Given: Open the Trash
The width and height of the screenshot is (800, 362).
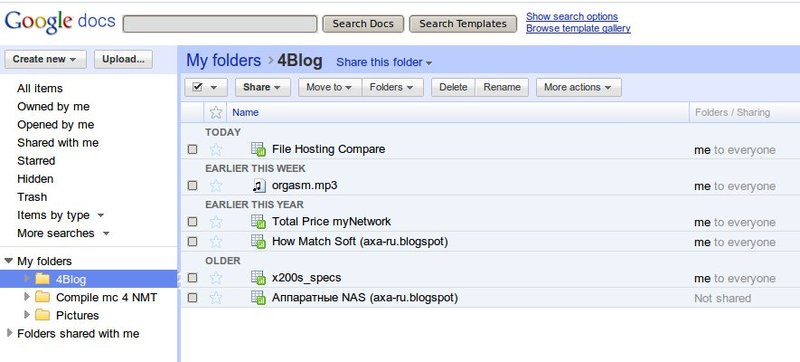Looking at the screenshot, I should click(x=32, y=197).
